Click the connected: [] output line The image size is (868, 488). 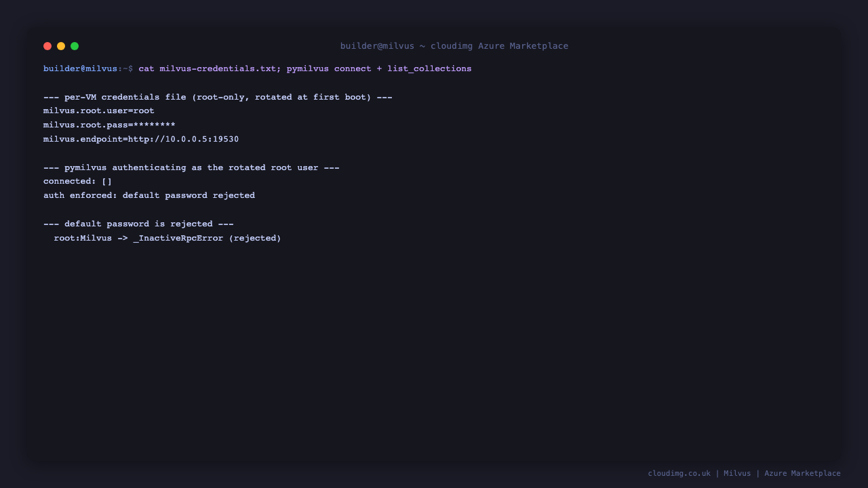point(78,182)
